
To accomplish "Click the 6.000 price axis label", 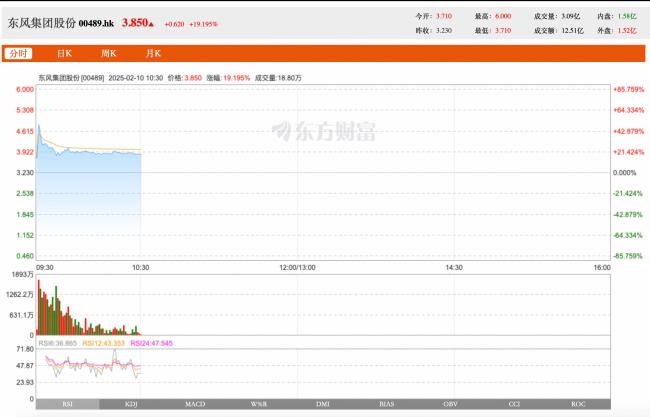I will pyautogui.click(x=25, y=90).
